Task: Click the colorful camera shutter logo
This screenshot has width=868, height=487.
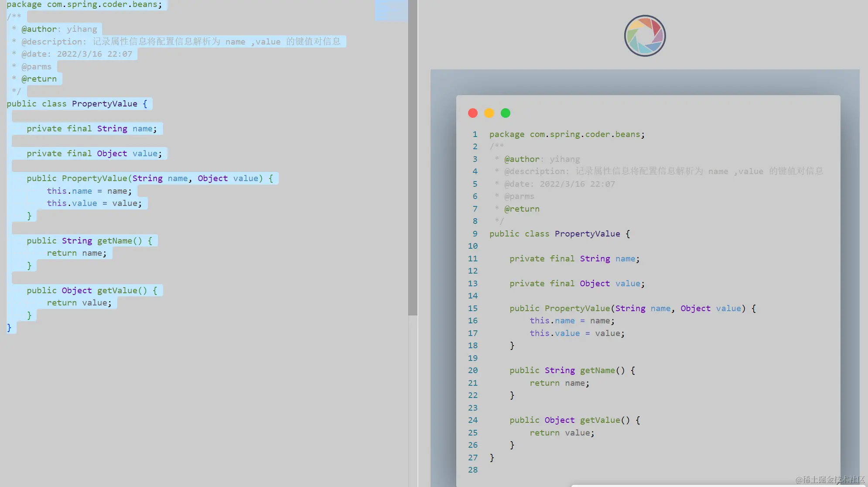Action: (x=645, y=36)
